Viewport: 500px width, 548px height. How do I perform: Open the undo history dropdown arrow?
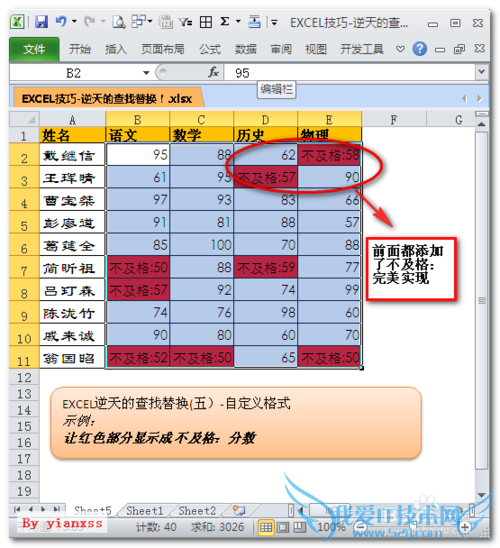click(74, 22)
